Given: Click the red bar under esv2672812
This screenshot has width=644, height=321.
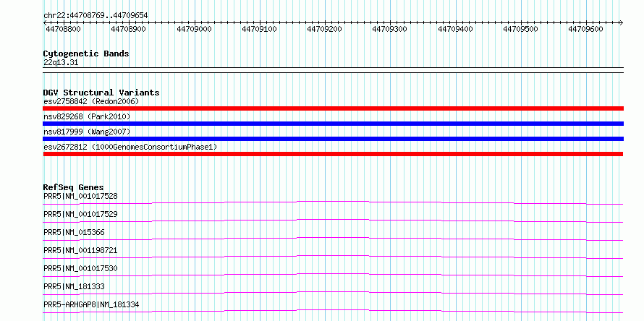Looking at the screenshot, I should pyautogui.click(x=333, y=154).
